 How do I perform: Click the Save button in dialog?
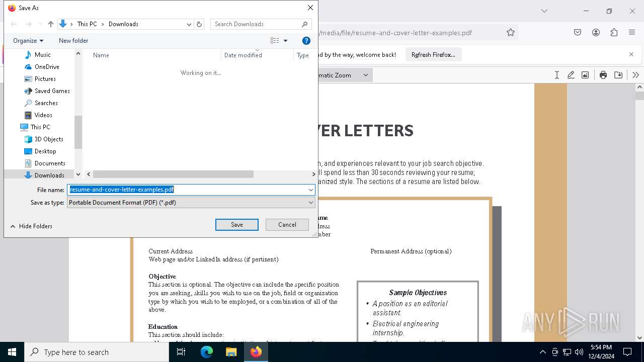[237, 225]
